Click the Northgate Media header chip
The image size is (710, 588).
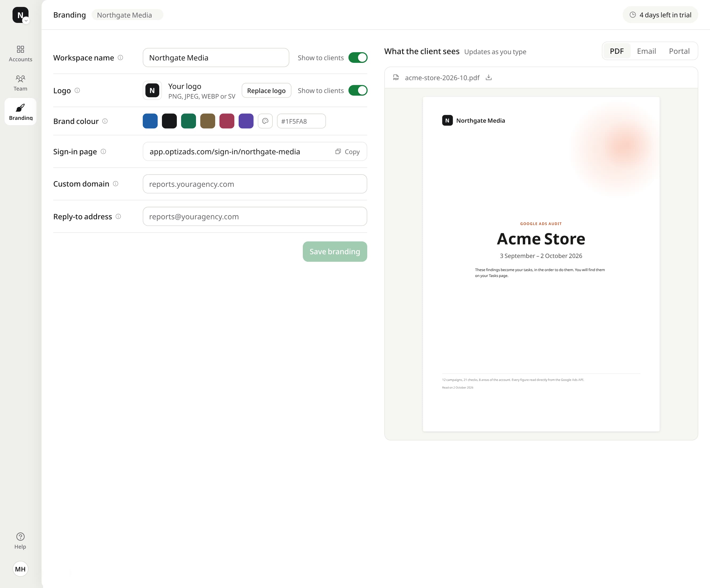[127, 15]
